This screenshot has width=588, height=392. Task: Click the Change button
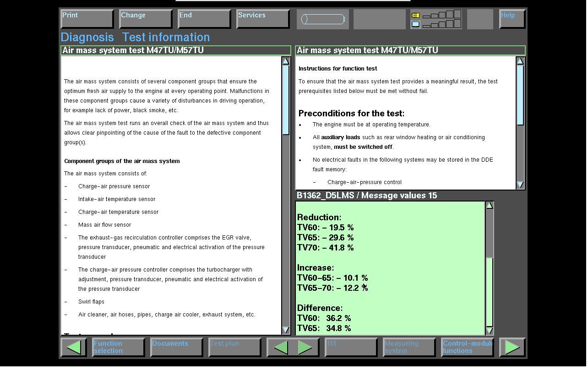point(146,19)
